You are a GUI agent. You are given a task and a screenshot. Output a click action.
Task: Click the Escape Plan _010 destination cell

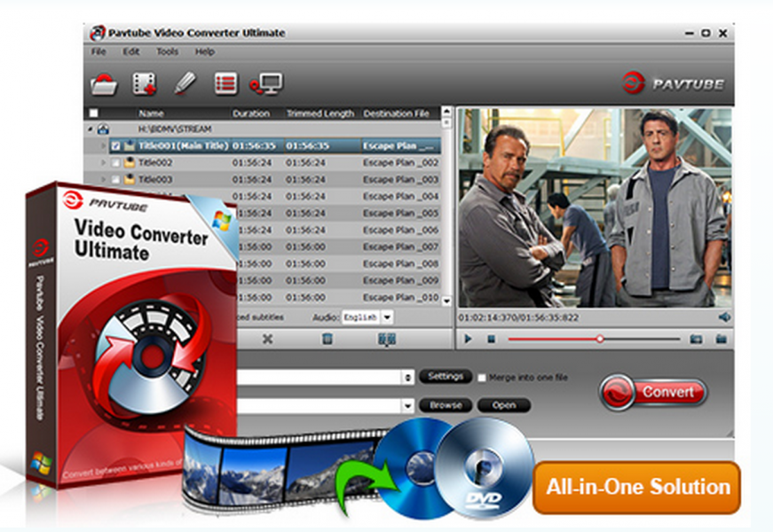[x=401, y=298]
